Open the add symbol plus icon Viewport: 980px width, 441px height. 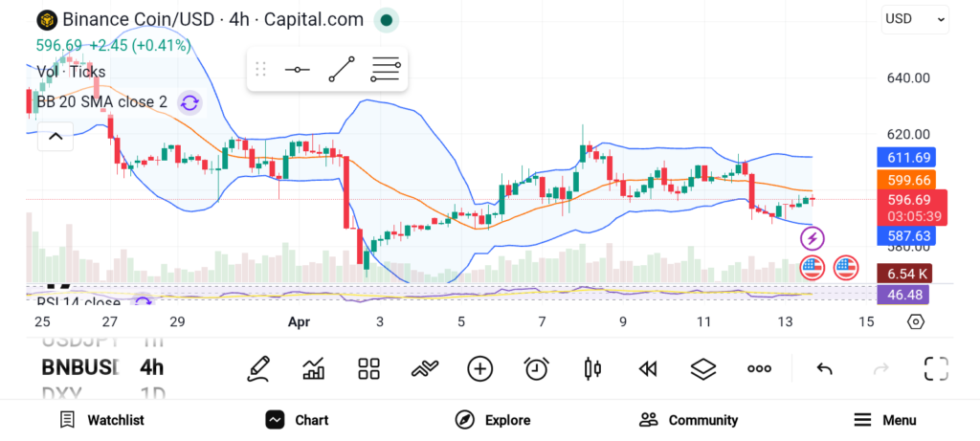point(479,369)
